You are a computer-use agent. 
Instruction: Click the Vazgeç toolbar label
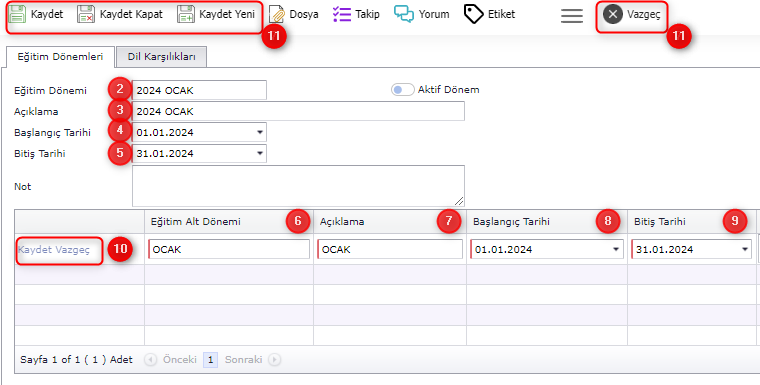click(644, 15)
